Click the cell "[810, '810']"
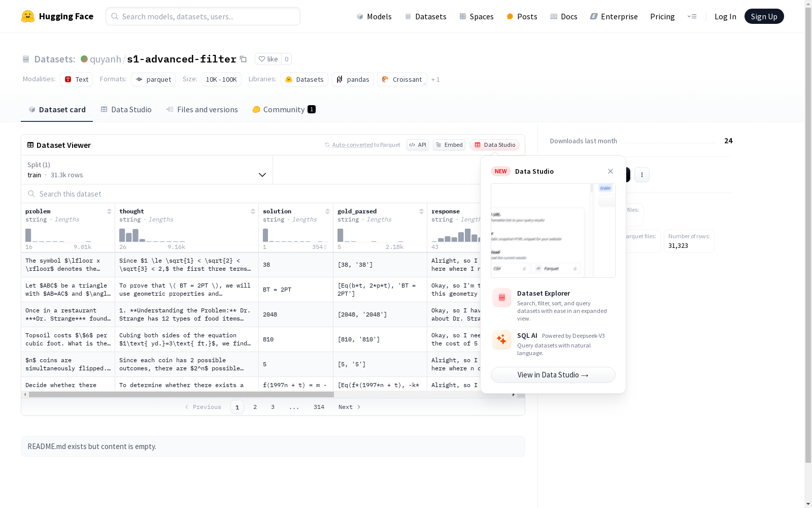This screenshot has height=508, width=812. [380, 339]
